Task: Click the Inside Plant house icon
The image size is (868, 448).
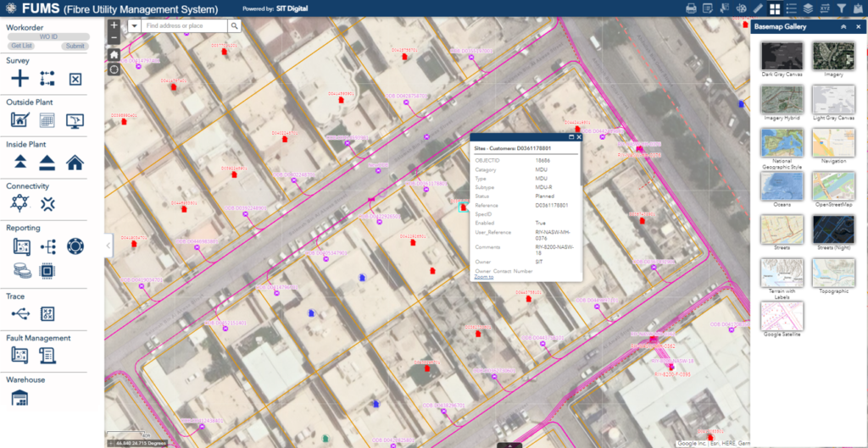Action: (75, 162)
